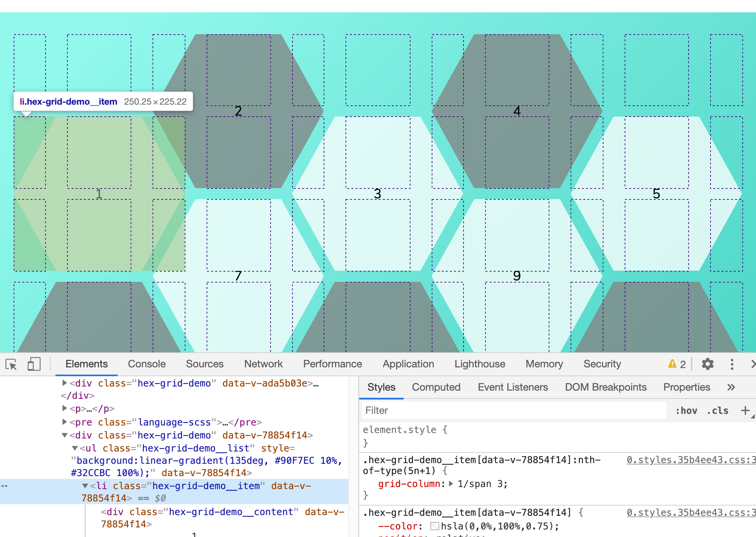
Task: Activate the inspect element picker icon
Action: click(11, 364)
